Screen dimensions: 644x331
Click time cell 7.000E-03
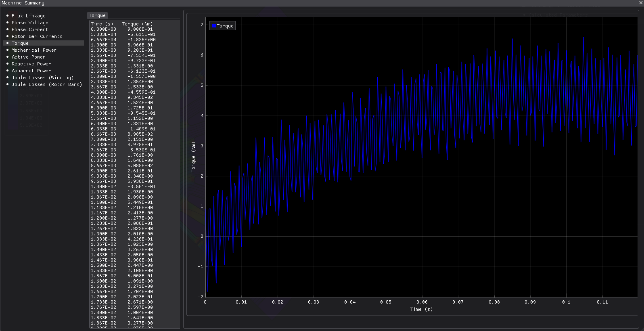click(103, 139)
